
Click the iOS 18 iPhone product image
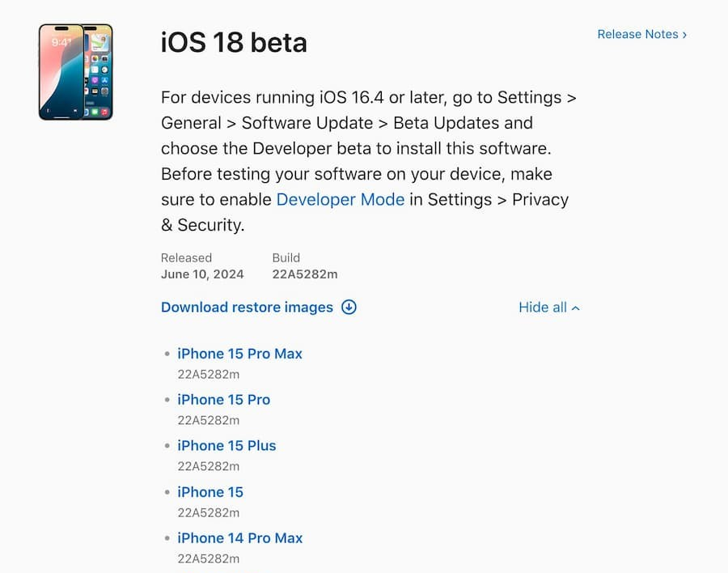76,72
